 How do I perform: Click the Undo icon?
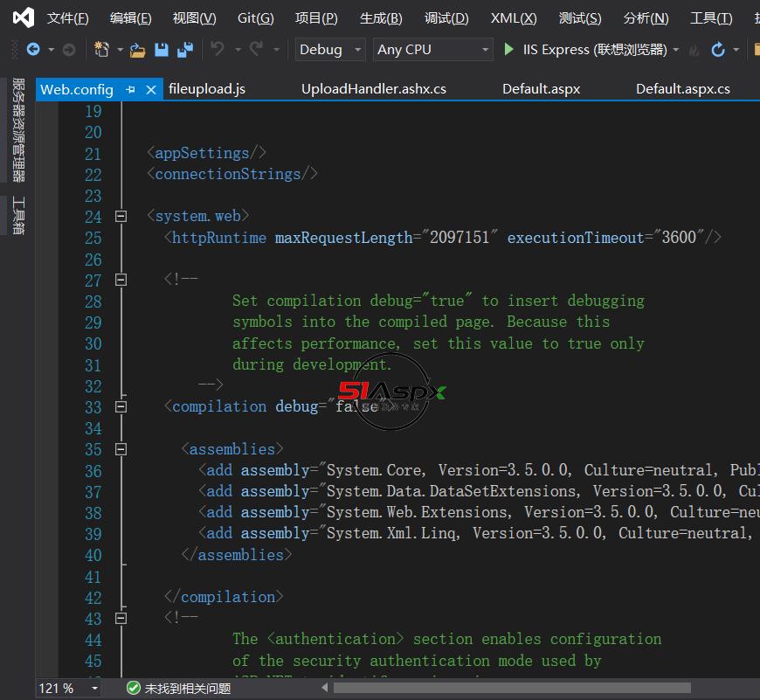point(218,49)
